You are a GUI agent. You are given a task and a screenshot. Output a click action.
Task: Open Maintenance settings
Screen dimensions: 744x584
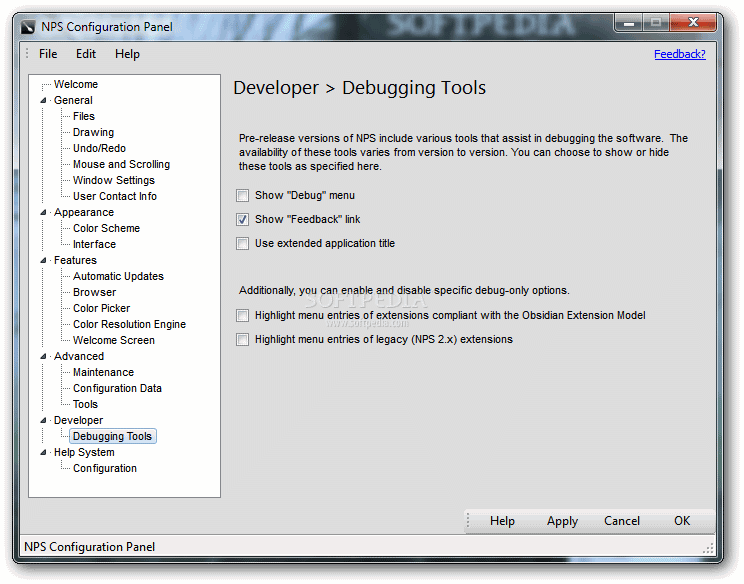point(103,372)
